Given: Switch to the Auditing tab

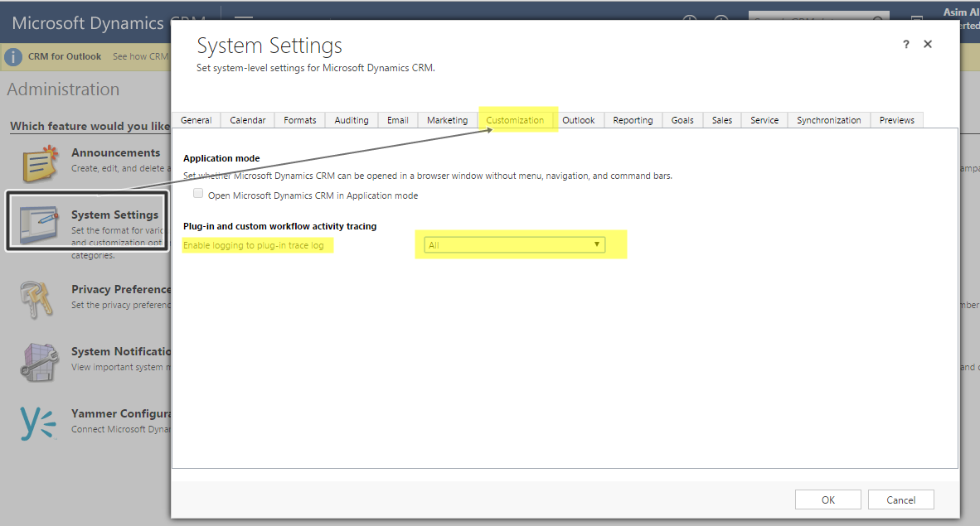Looking at the screenshot, I should tap(351, 120).
